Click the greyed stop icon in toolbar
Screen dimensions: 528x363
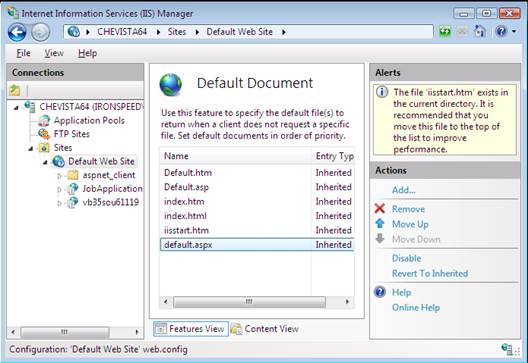[x=462, y=32]
